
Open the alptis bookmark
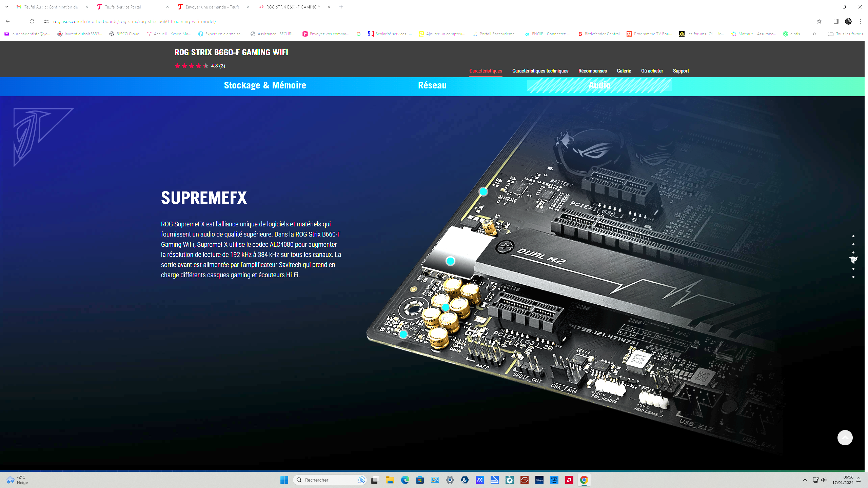tap(792, 34)
